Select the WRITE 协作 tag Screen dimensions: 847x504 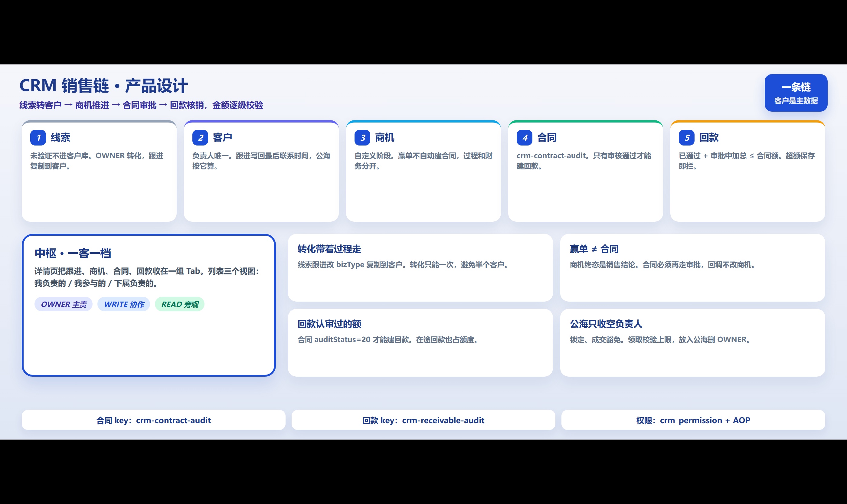coord(124,304)
